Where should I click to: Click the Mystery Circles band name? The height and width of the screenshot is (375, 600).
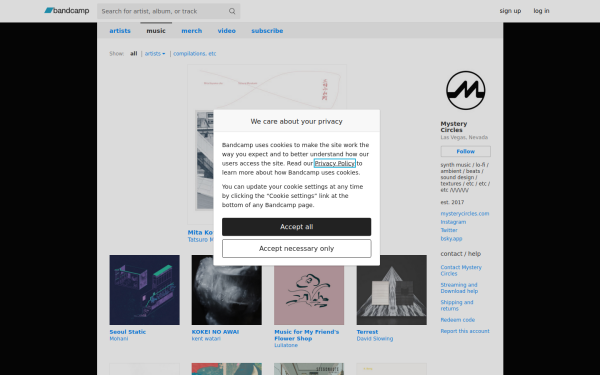[x=453, y=127]
